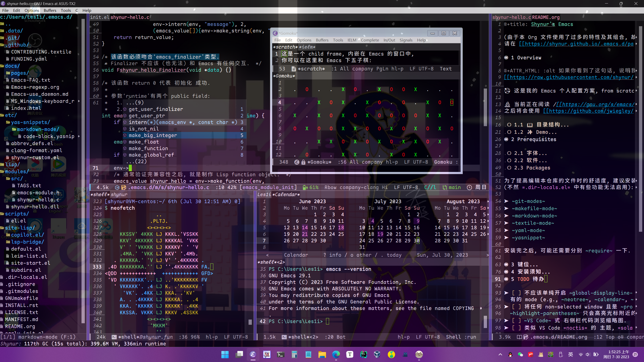Toggle the checkbox for 不应该单纯开启 global-display-line

[x=516, y=293]
